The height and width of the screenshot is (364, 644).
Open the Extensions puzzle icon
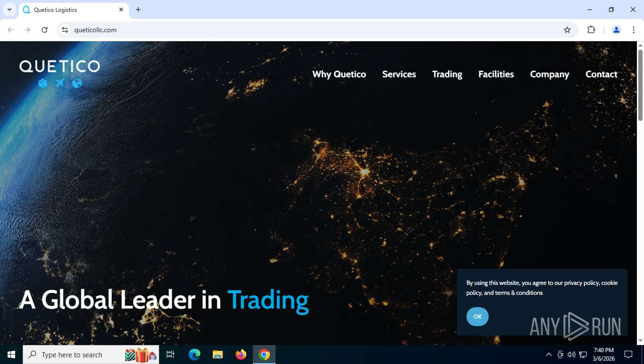click(591, 30)
